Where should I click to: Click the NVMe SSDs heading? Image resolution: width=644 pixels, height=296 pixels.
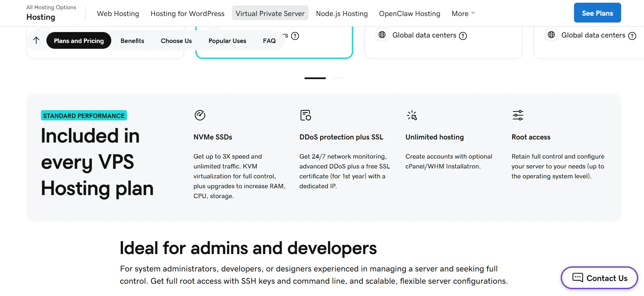(x=213, y=137)
